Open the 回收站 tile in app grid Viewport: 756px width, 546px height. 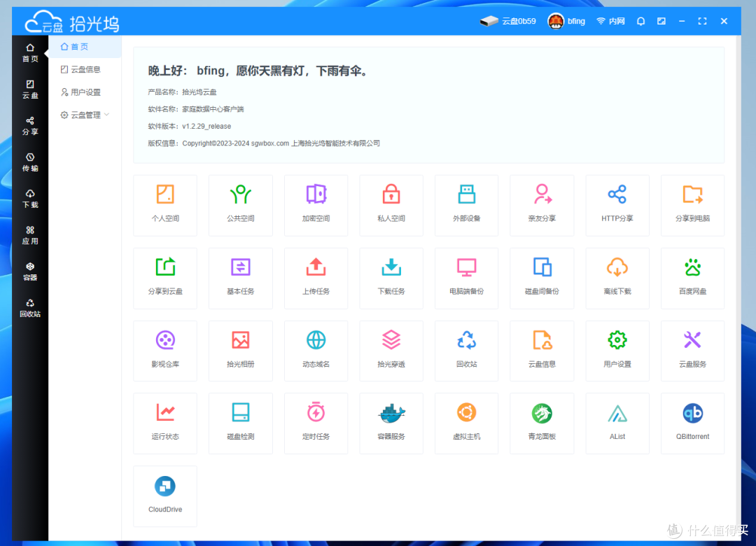pyautogui.click(x=466, y=351)
